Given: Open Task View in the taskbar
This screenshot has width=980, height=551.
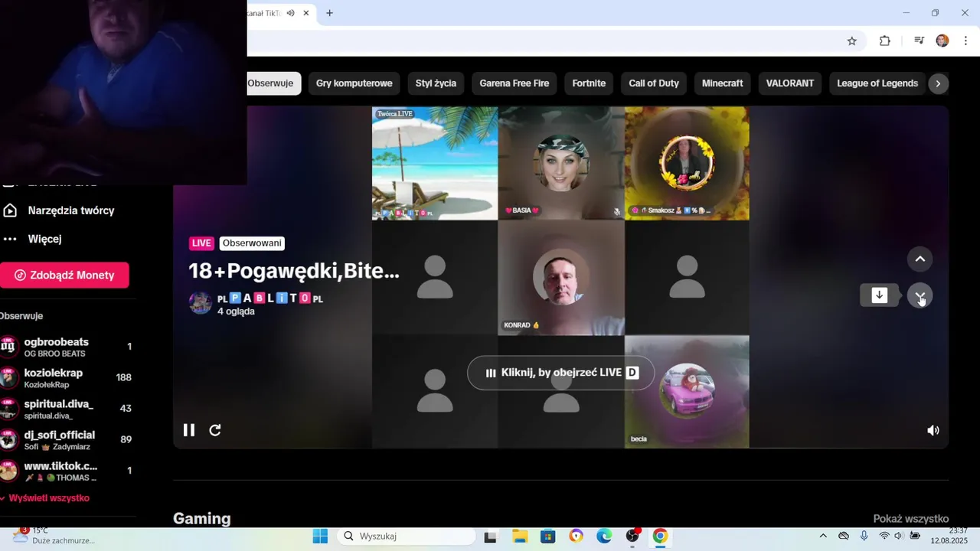Looking at the screenshot, I should [x=490, y=536].
